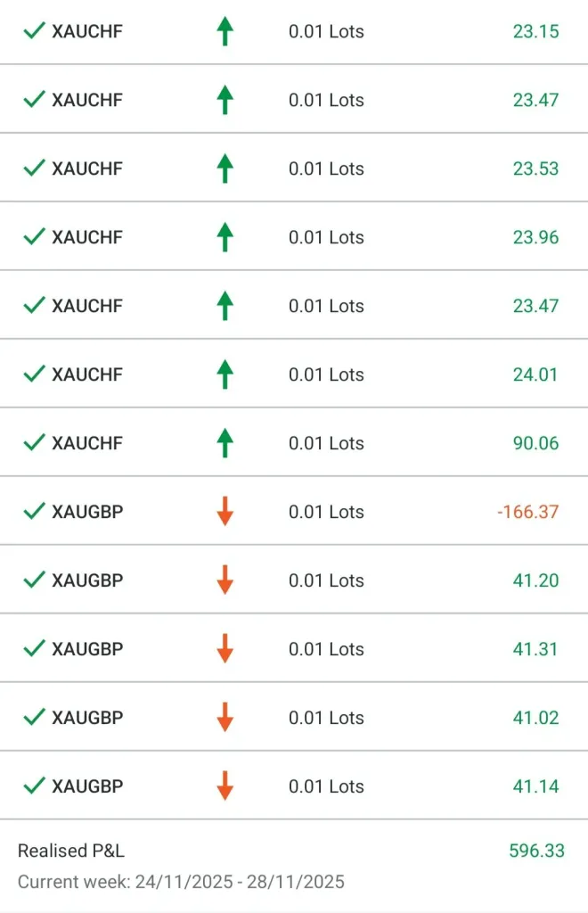
Task: Click the up arrow on the 23.96 trade
Action: pyautogui.click(x=225, y=238)
